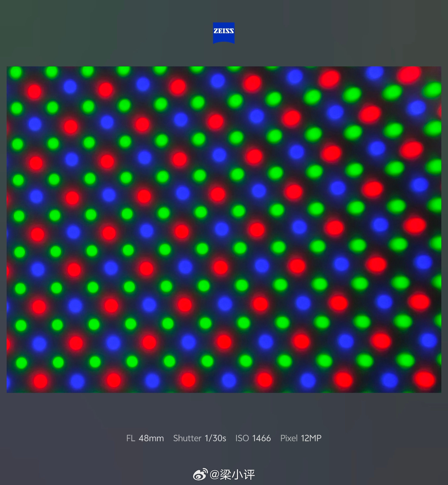Screen dimensions: 448x485
Task: Select the 1466 ISO value
Action: coord(262,438)
